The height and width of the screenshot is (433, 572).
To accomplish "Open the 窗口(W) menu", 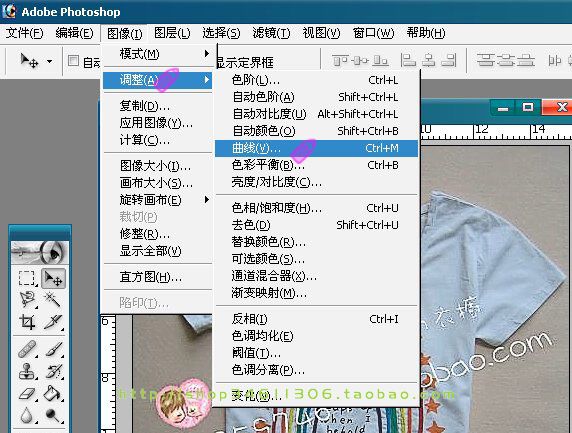I will click(373, 33).
